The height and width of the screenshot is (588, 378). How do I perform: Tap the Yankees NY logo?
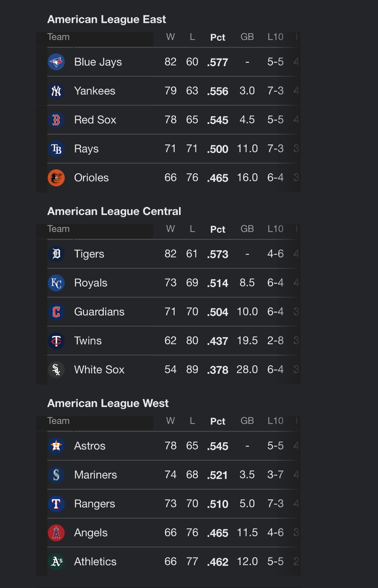tap(56, 91)
